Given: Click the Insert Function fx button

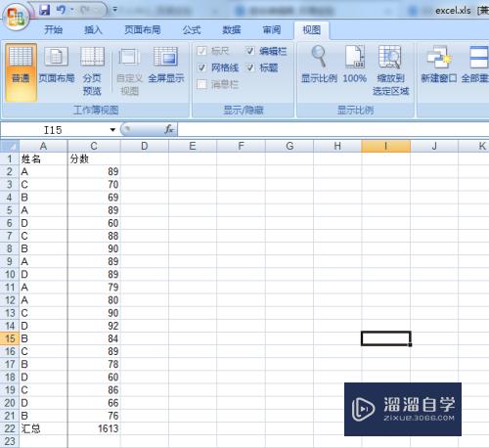Looking at the screenshot, I should tap(169, 130).
